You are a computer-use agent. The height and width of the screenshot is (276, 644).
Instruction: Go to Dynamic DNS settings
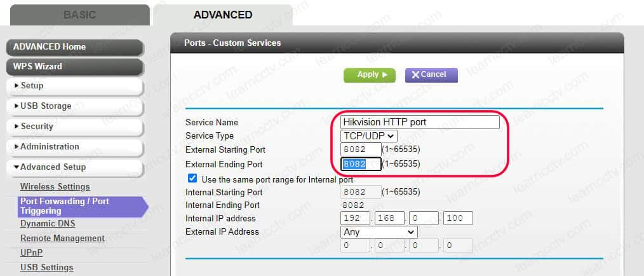pos(47,224)
